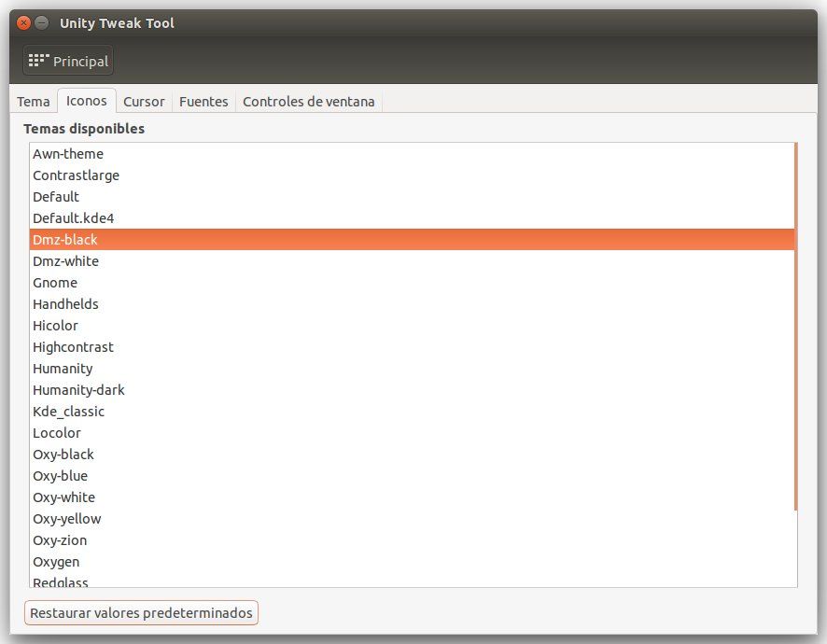Minimize the Unity Tweak Tool window

[42, 23]
